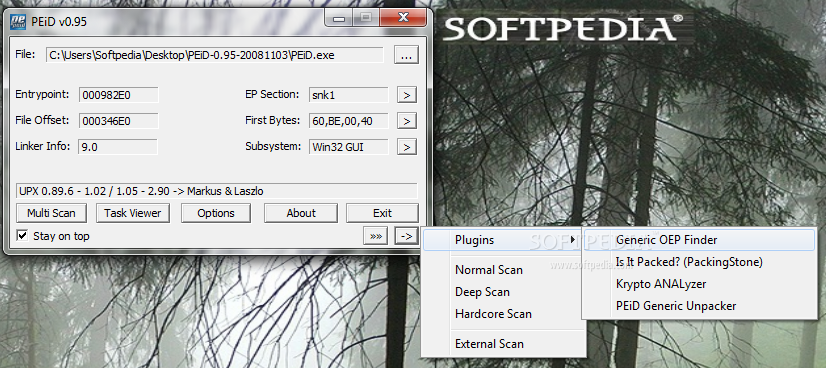Click the Exit button
This screenshot has width=826, height=368.
point(382,213)
